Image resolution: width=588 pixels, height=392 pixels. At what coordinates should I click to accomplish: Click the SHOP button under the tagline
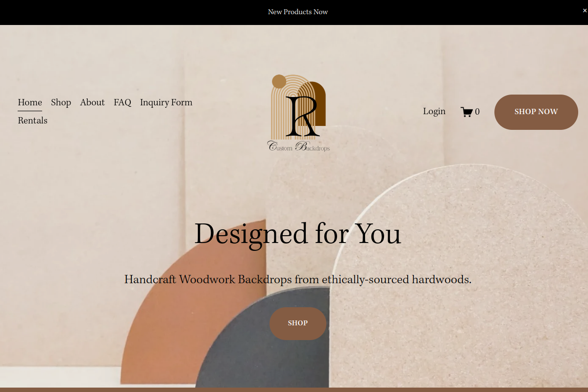298,323
